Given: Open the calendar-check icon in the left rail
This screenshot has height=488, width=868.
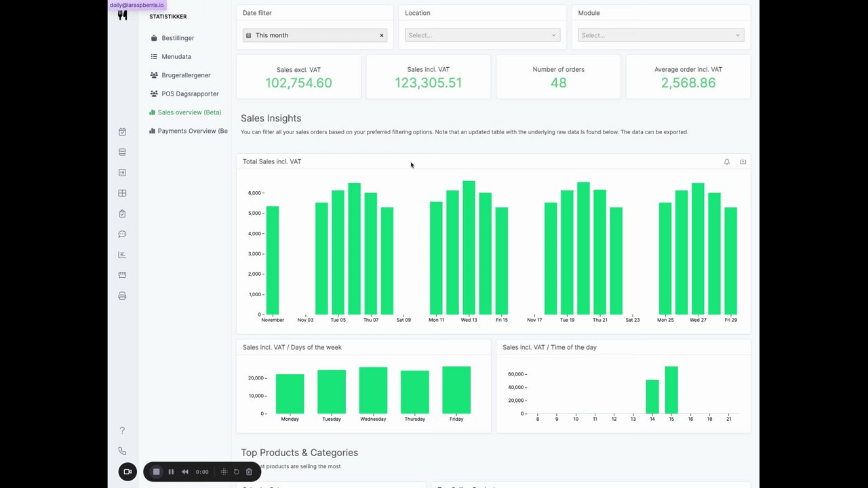Looking at the screenshot, I should (122, 132).
